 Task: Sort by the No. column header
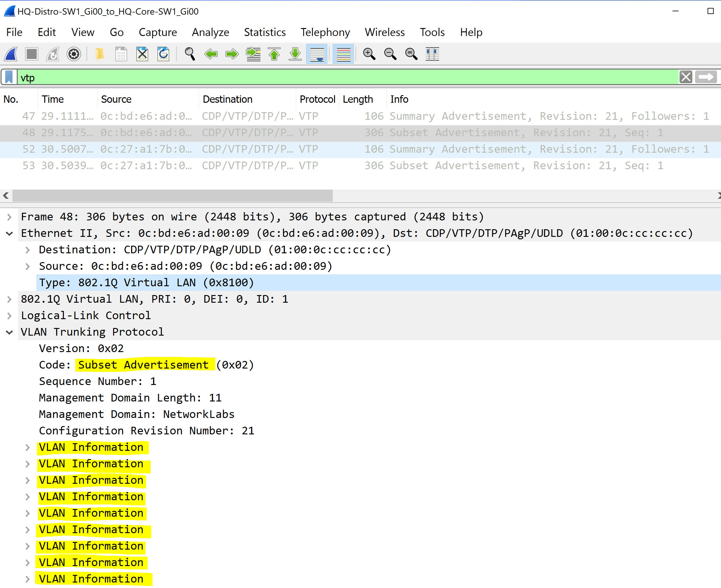click(19, 99)
